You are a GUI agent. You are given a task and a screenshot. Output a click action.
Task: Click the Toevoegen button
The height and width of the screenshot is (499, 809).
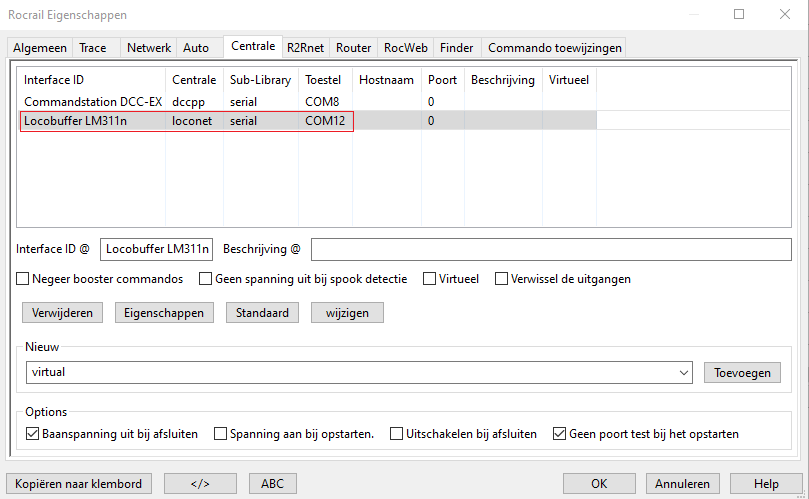coord(741,372)
